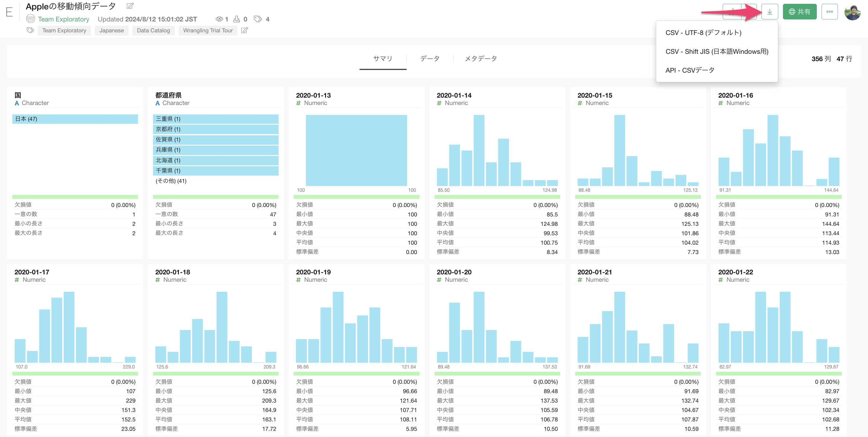
Task: Select the 佐賀県 (1) bar
Action: (216, 140)
